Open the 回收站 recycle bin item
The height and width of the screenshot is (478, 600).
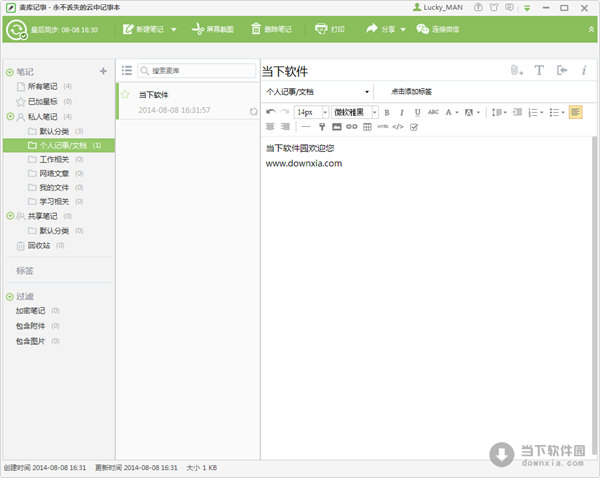click(39, 245)
